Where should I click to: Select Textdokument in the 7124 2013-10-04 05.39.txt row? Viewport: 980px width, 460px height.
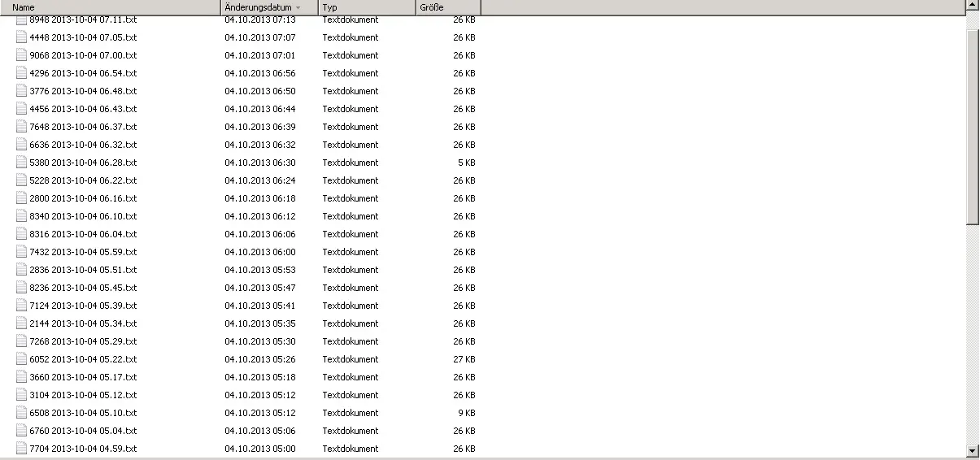[x=351, y=306]
